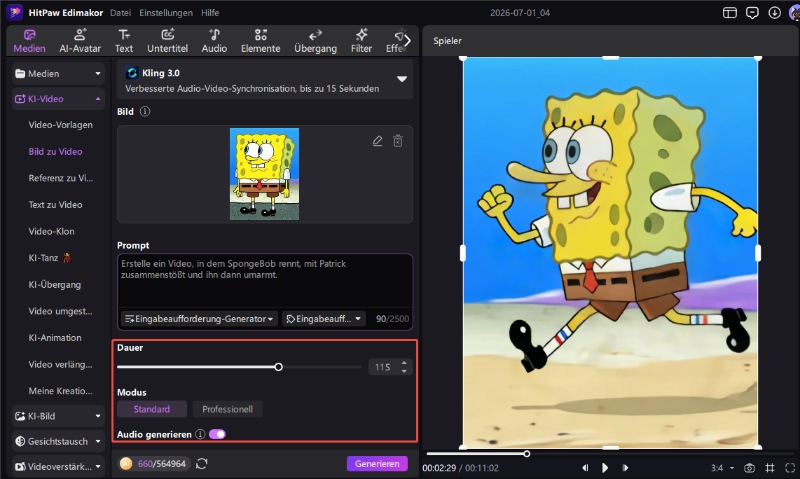This screenshot has width=800, height=479.
Task: Toggle the Audio generieren switch
Action: coord(217,434)
